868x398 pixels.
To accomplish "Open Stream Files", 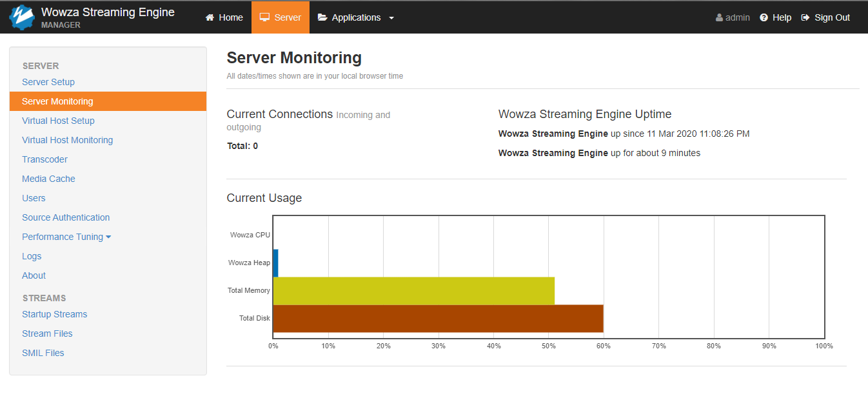I will [47, 333].
